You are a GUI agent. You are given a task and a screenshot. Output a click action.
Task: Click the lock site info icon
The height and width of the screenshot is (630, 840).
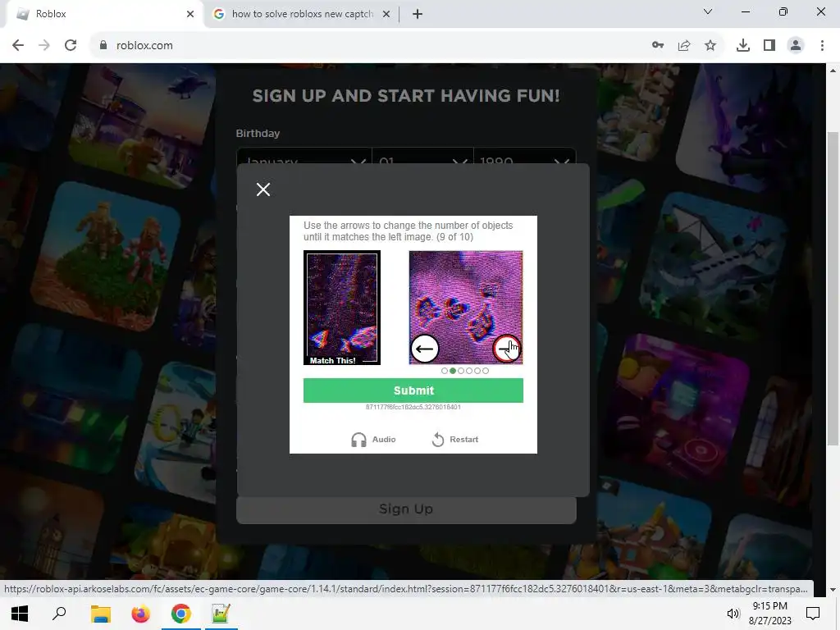(x=103, y=46)
